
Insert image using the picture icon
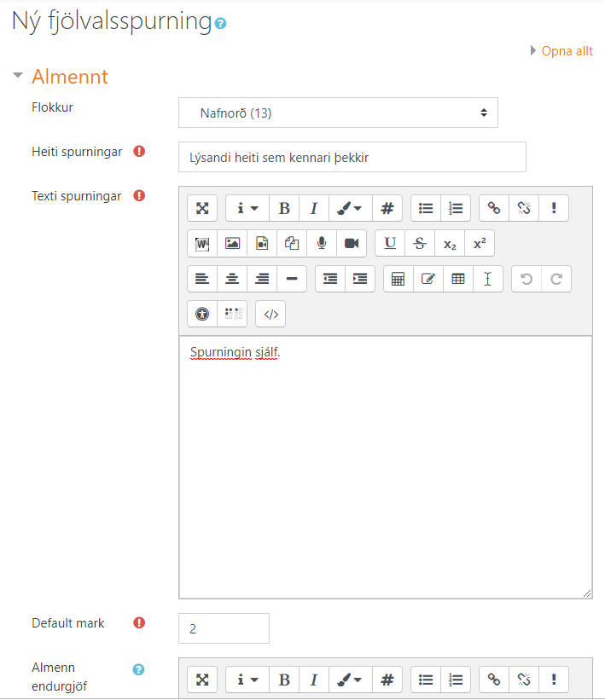tap(232, 243)
